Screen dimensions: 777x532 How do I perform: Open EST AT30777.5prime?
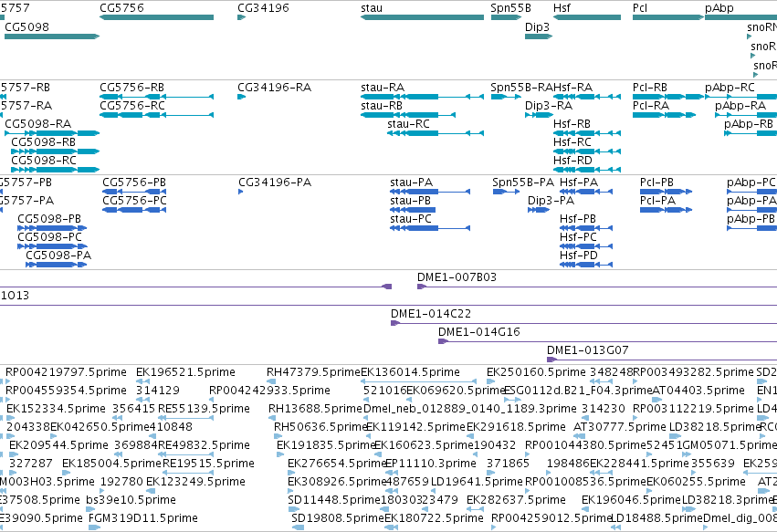pos(619,427)
